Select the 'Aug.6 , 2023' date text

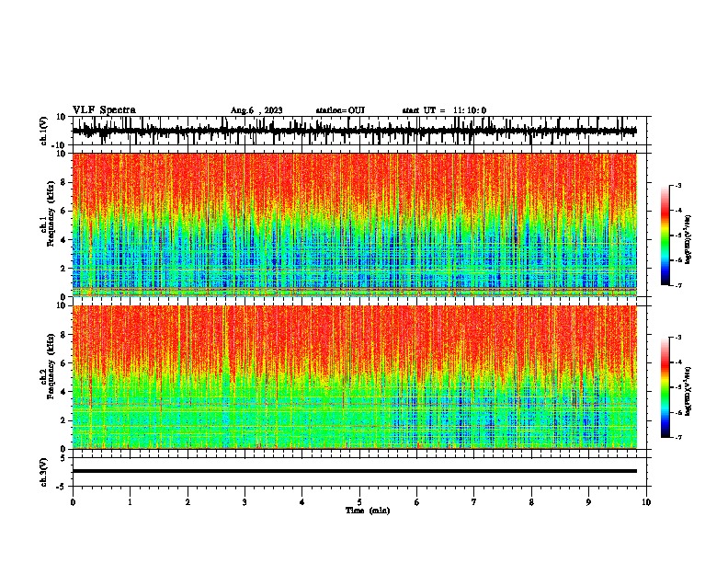(x=256, y=110)
